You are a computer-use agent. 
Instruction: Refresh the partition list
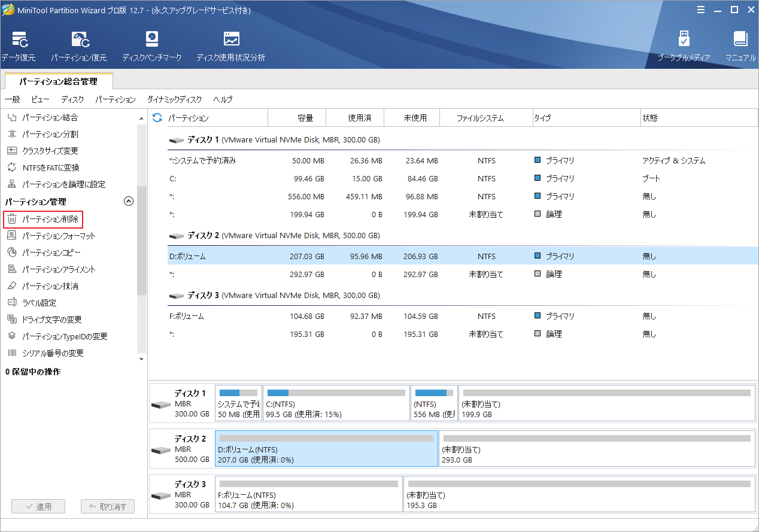coord(156,118)
